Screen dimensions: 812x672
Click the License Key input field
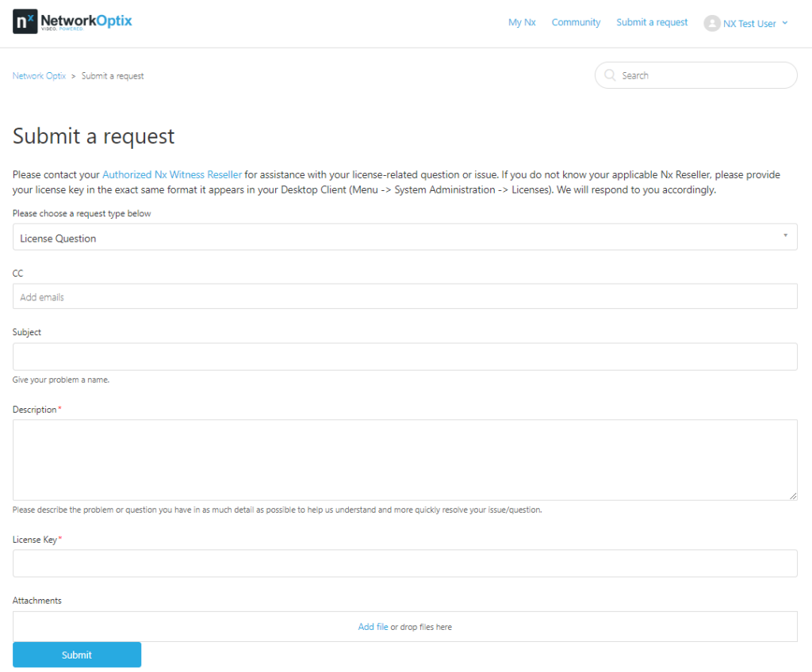[404, 563]
